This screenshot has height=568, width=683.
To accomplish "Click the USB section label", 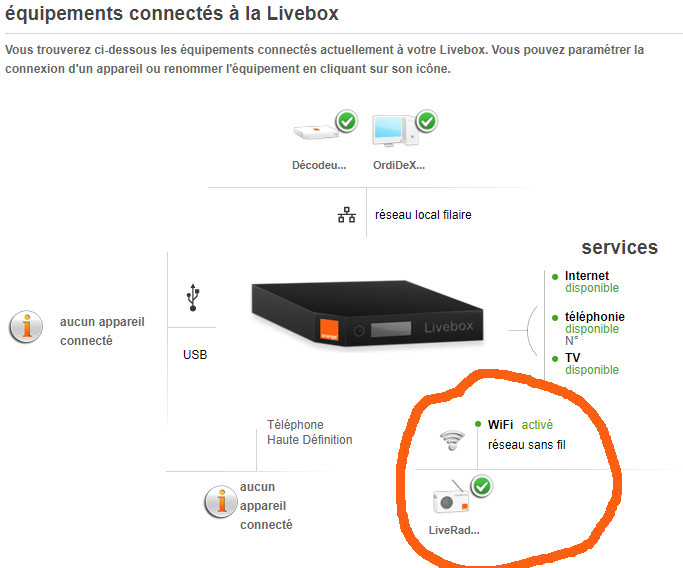I will 195,355.
